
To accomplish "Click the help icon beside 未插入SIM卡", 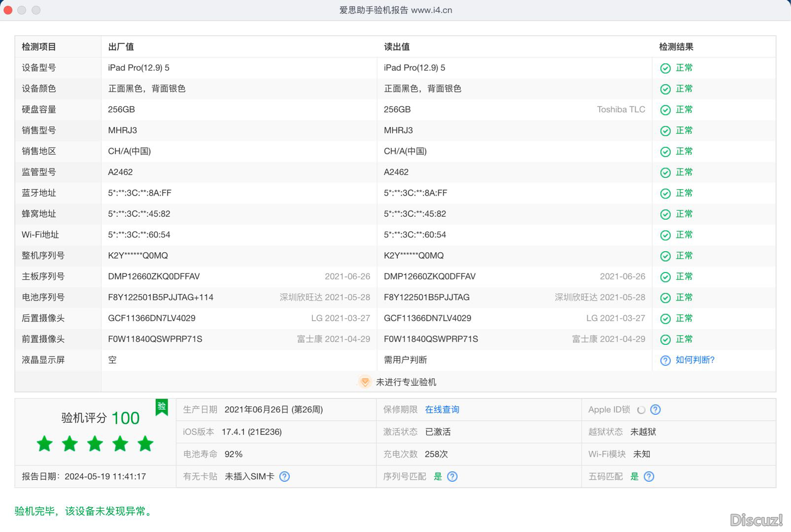I will point(284,476).
